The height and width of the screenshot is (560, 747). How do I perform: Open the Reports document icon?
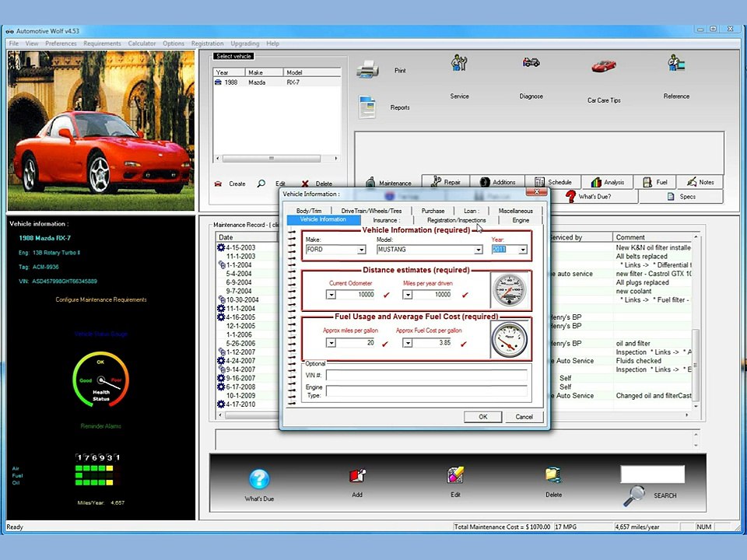pos(367,107)
